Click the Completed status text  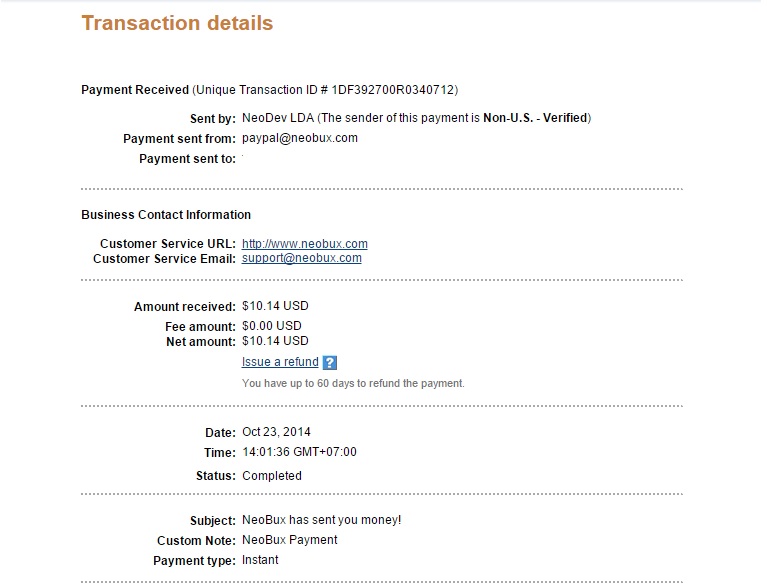[272, 476]
